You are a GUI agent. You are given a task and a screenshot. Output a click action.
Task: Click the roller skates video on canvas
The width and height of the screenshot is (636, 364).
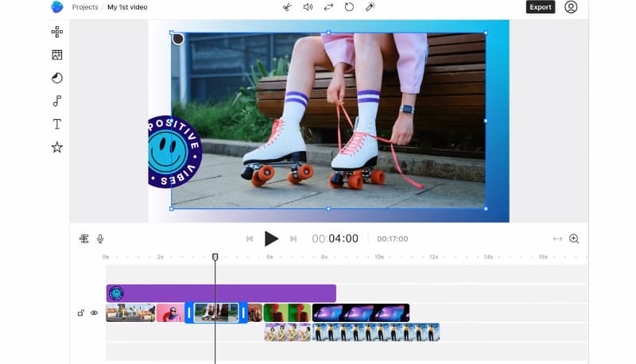click(x=328, y=121)
